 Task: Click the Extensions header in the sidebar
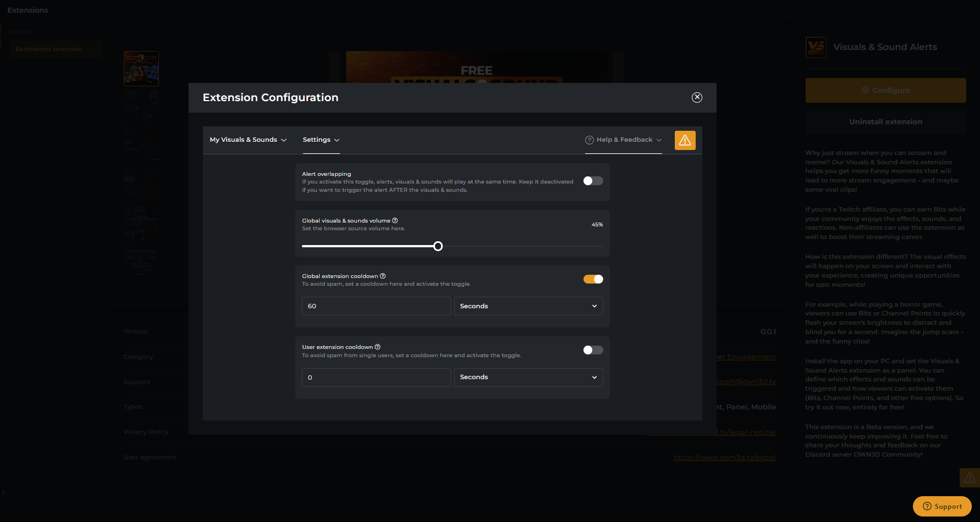click(x=28, y=10)
